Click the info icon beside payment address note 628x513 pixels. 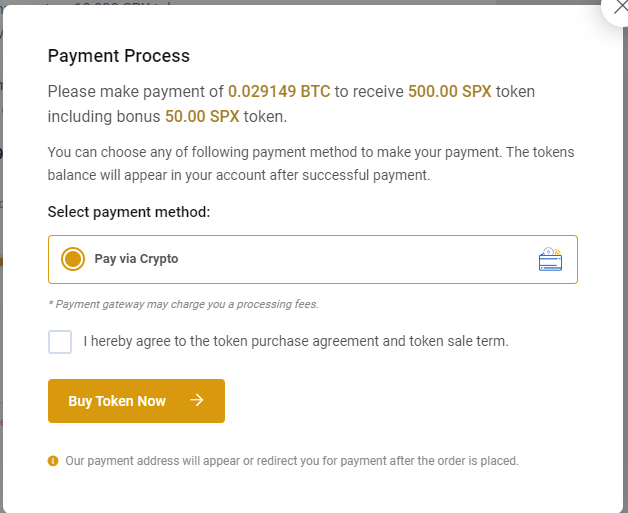[x=53, y=461]
